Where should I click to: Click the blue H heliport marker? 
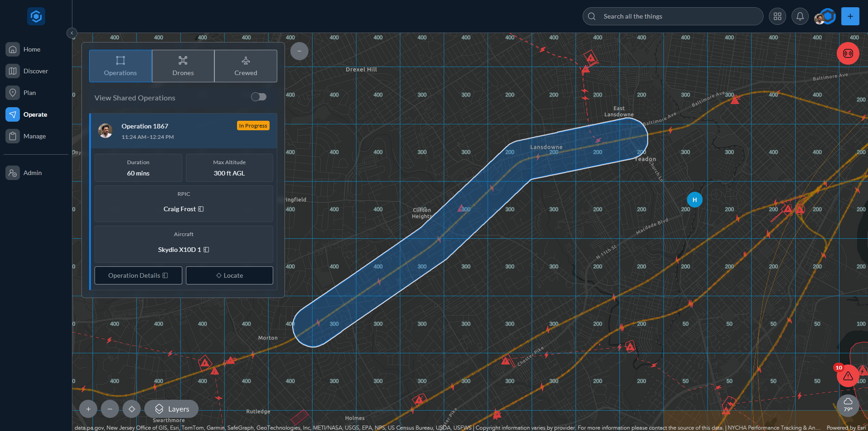coord(695,200)
